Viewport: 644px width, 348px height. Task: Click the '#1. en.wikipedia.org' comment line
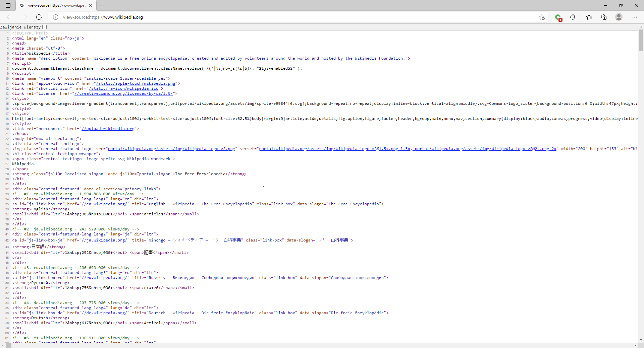(78, 194)
